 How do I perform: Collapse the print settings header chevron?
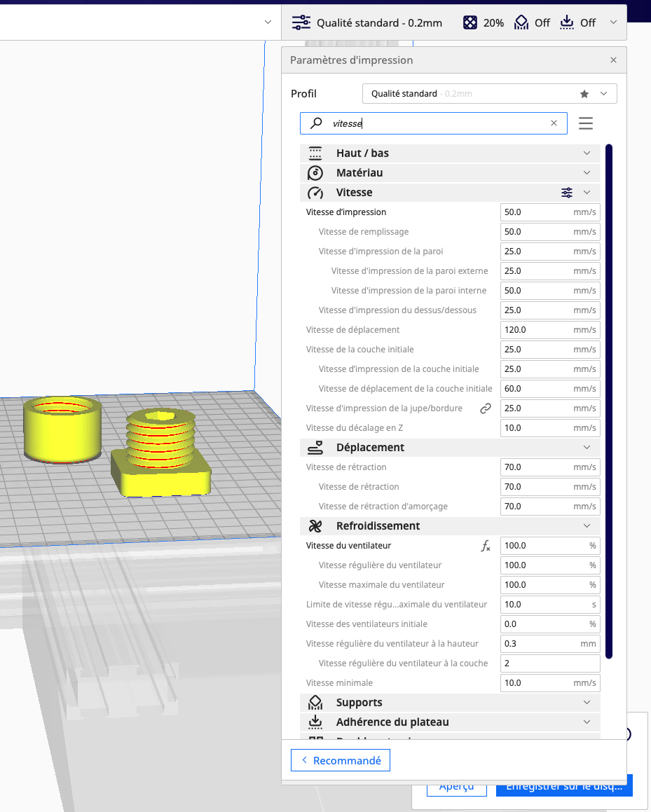point(614,22)
